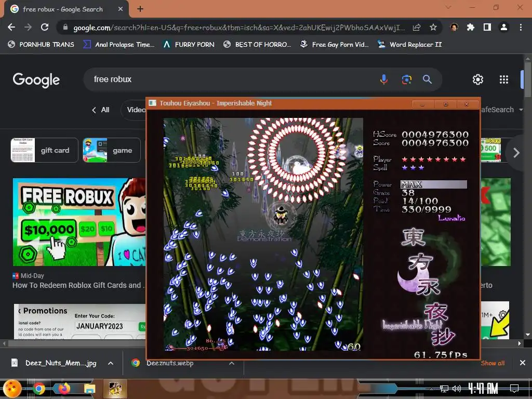Select Touhou game taskbar icon
Viewport: 532px width, 399px height.
[x=115, y=389]
